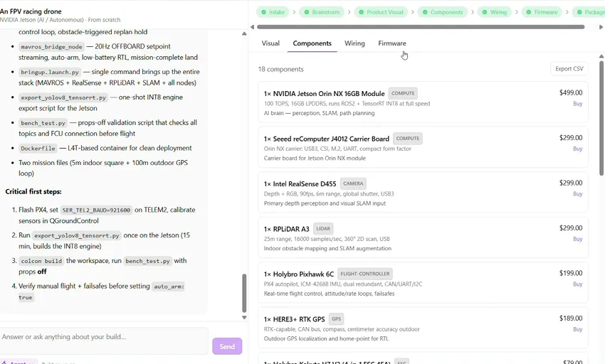Click the CAMERA tag on RealSense D455

(353, 183)
